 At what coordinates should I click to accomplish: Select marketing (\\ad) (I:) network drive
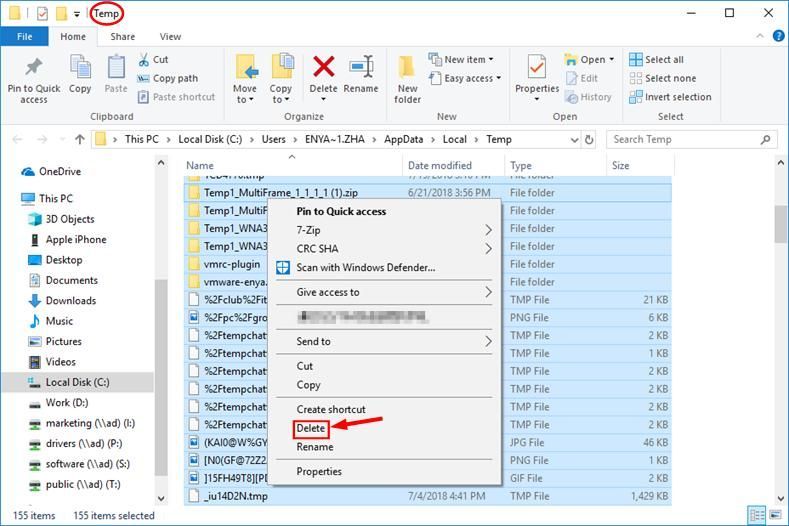(82, 423)
